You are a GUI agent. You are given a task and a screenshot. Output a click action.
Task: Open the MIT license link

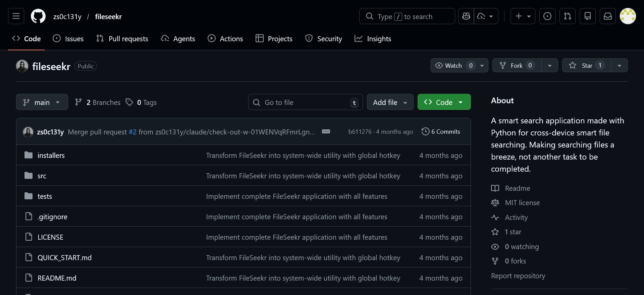tap(522, 202)
